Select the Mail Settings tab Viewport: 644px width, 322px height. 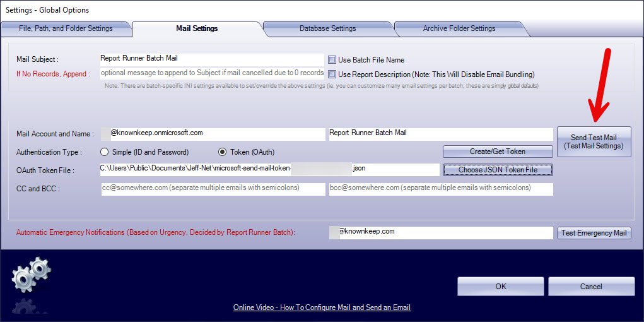coord(197,28)
